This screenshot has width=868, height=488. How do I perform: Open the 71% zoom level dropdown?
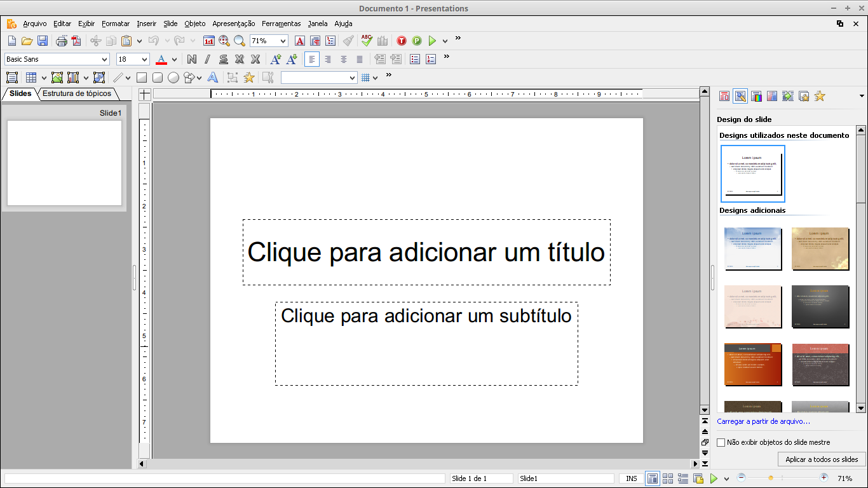point(283,41)
